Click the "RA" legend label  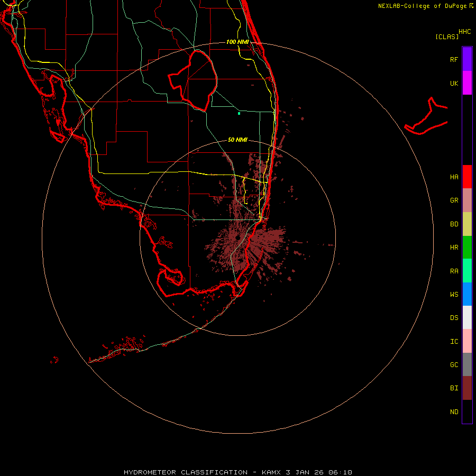(x=454, y=271)
